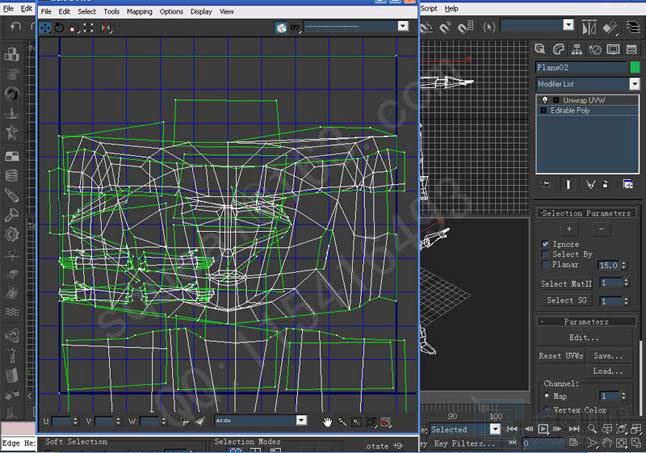Expand the Unwrap UVW modifier sub-objects

[556, 100]
